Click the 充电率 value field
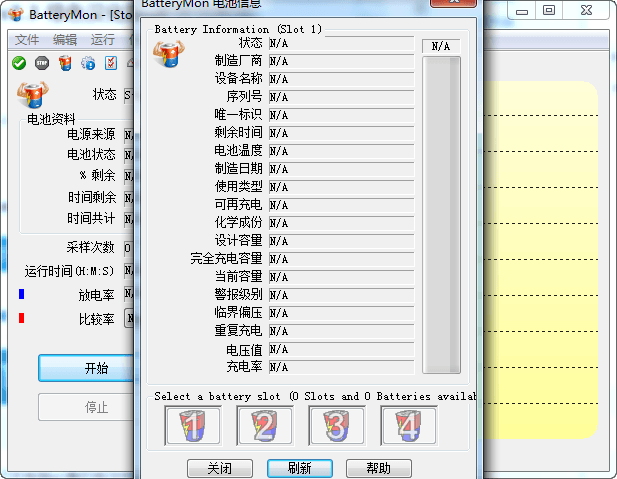 click(x=342, y=367)
